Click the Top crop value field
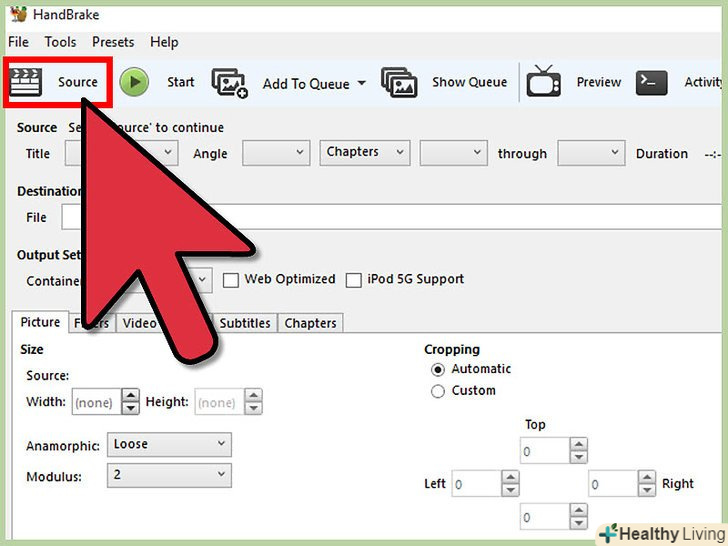 pyautogui.click(x=545, y=450)
